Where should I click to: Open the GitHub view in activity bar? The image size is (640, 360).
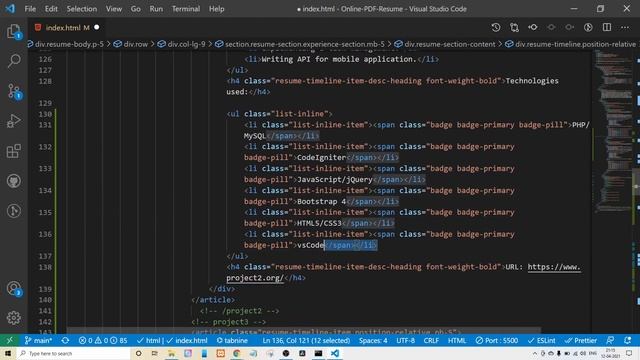pos(14,180)
